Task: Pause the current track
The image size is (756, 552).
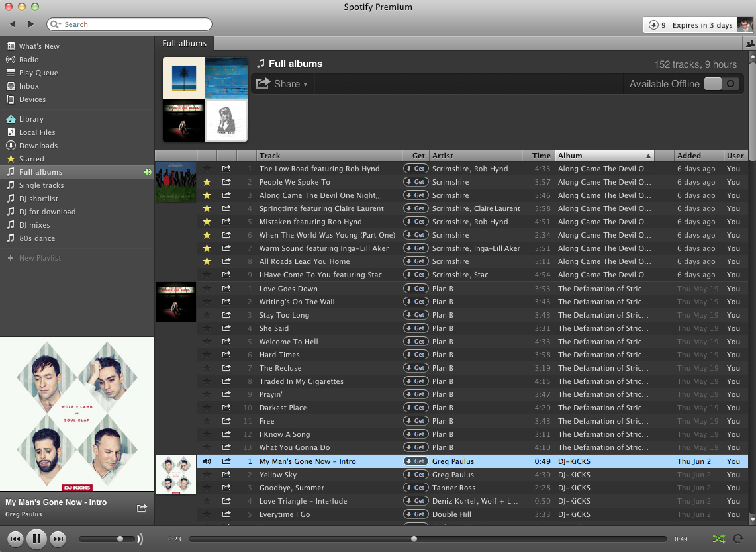Action: (x=36, y=539)
